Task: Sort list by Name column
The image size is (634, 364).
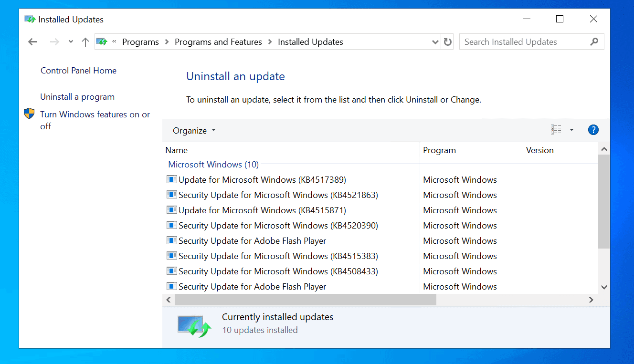Action: [291, 150]
